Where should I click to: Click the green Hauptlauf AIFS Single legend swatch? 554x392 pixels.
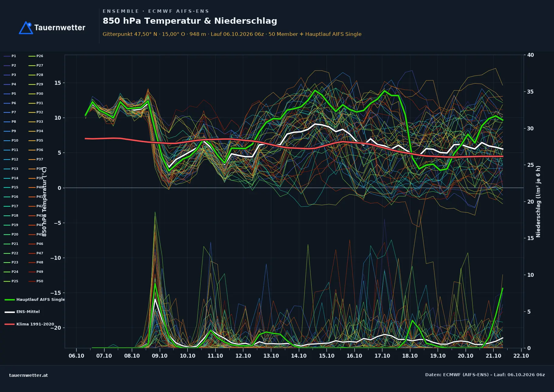[10, 300]
